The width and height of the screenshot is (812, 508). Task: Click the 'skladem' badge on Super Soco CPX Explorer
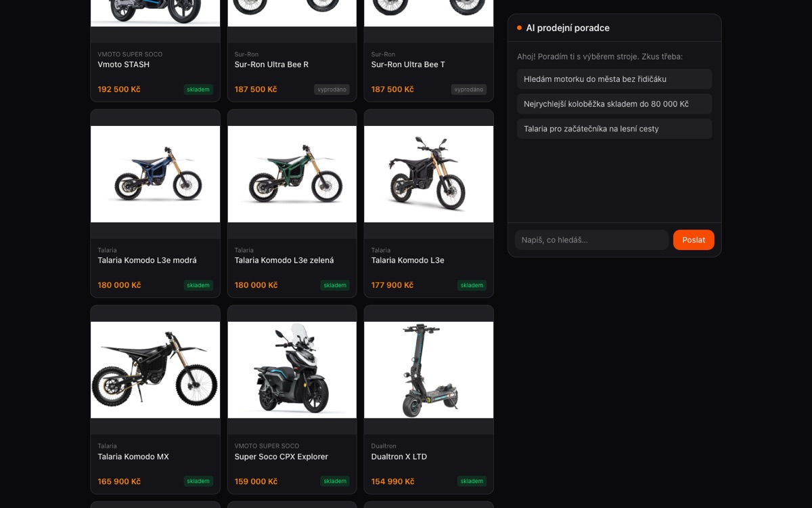point(335,482)
